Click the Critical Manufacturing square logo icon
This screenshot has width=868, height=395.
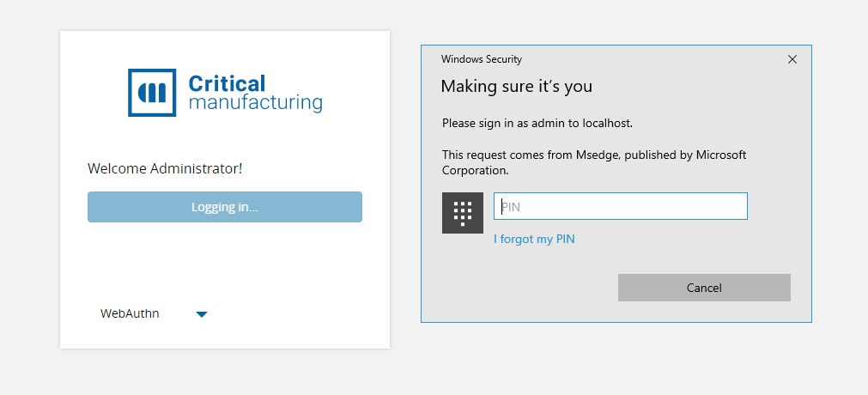tap(152, 93)
